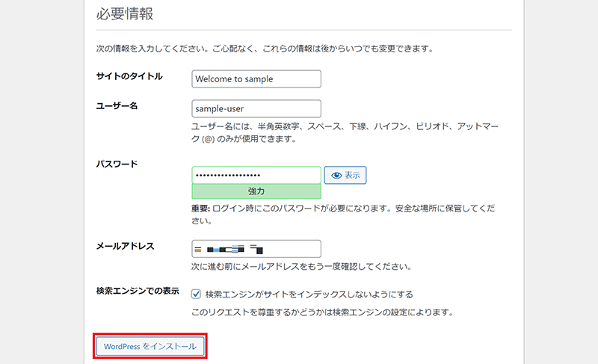Click the green 強力 password strength bar
The height and width of the screenshot is (364, 598).
point(256,191)
